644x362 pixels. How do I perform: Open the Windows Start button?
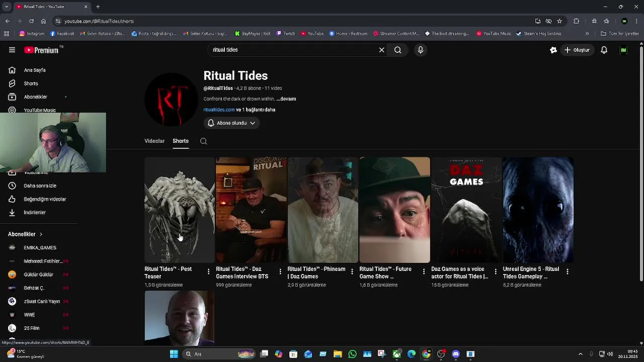174,354
